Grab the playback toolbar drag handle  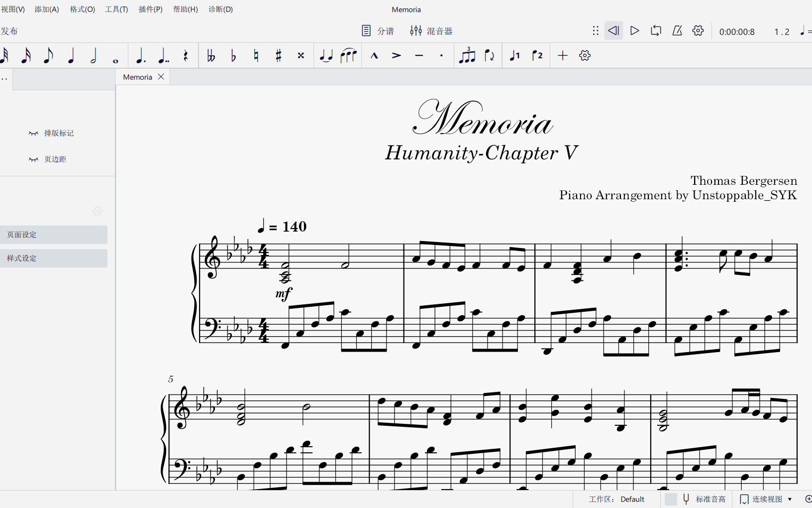(596, 31)
